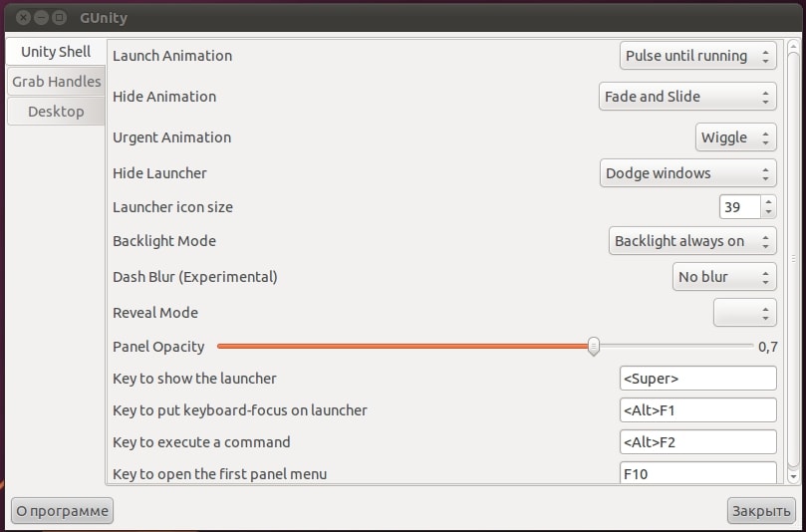Click the Launcher icon size value field

click(x=739, y=207)
